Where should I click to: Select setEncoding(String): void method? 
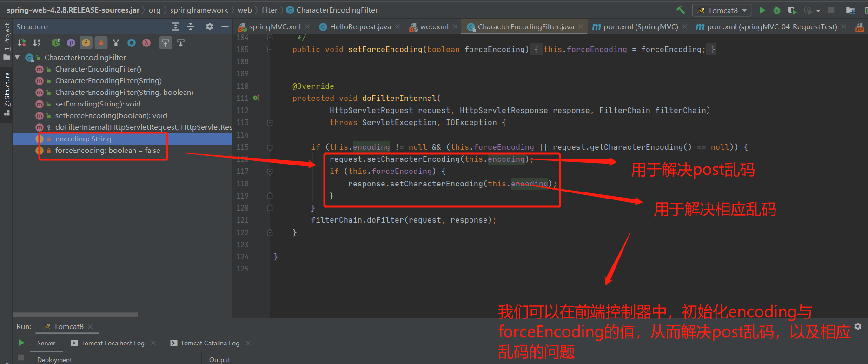[98, 104]
